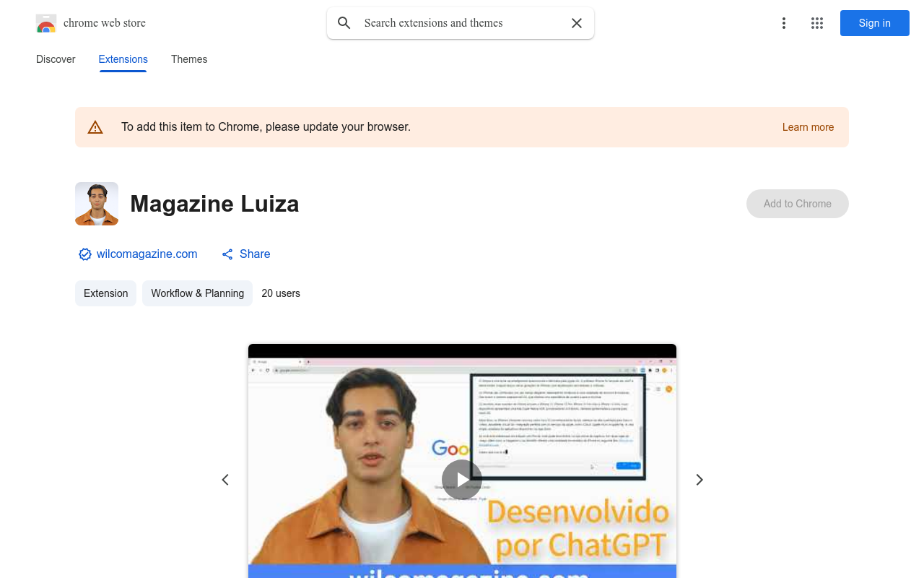
Task: Click the verified publisher badge icon
Action: pos(85,254)
